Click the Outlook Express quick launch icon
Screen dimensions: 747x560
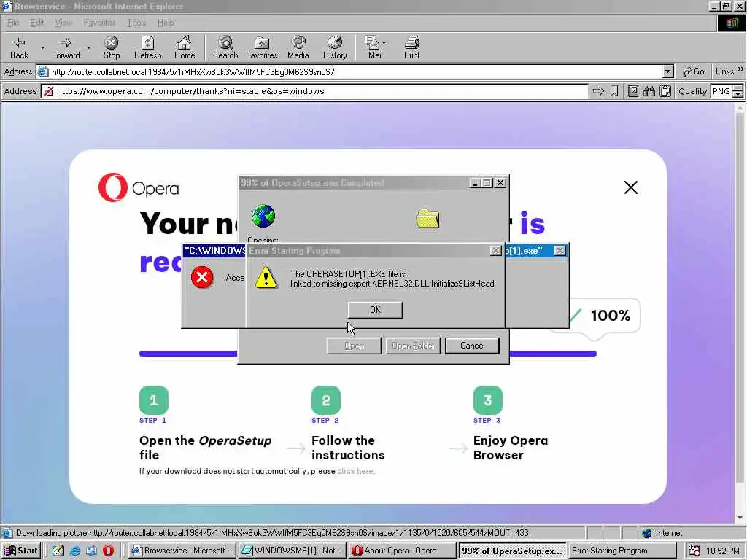pyautogui.click(x=91, y=551)
